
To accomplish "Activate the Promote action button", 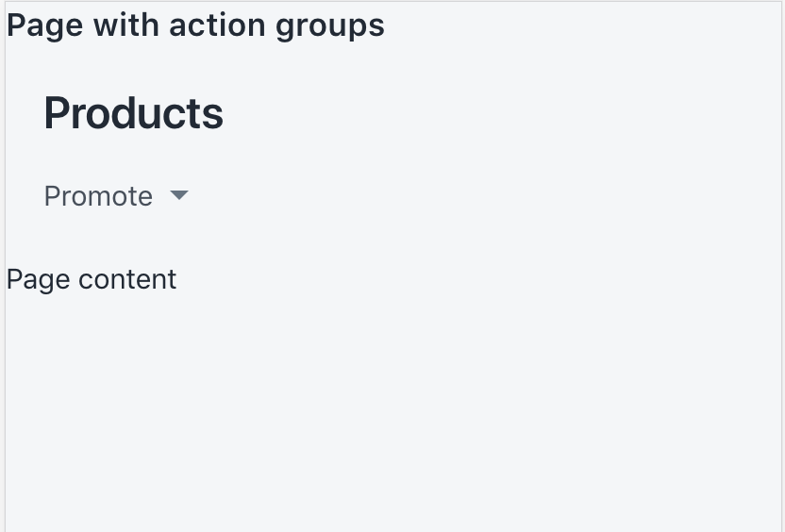I will [x=116, y=196].
